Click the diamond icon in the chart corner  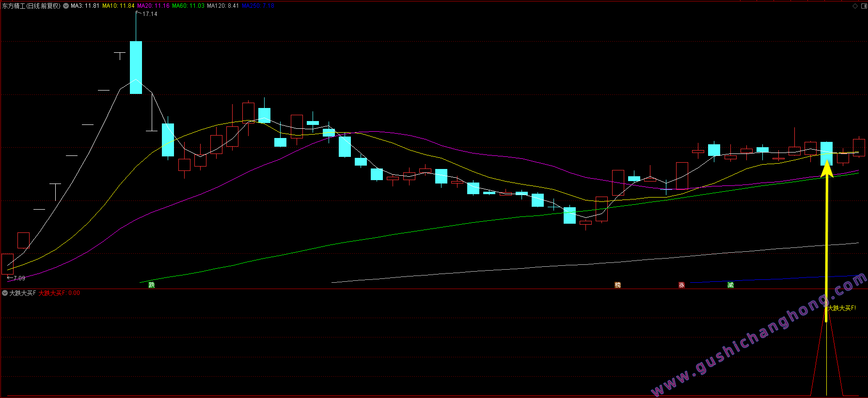pyautogui.click(x=855, y=6)
